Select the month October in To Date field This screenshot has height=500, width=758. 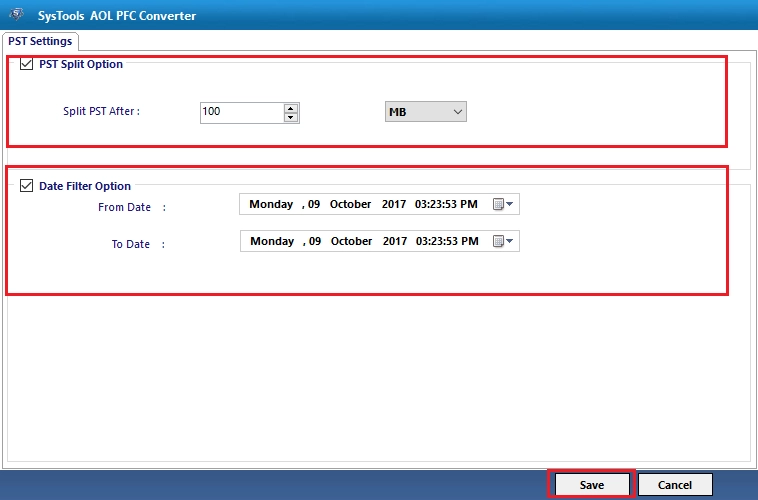[x=351, y=241]
